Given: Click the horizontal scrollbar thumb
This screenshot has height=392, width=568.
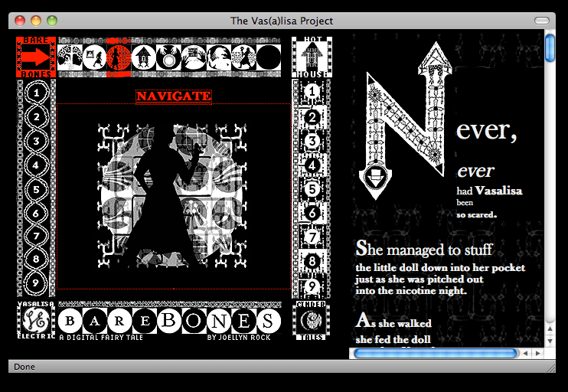Looking at the screenshot, I should point(435,353).
